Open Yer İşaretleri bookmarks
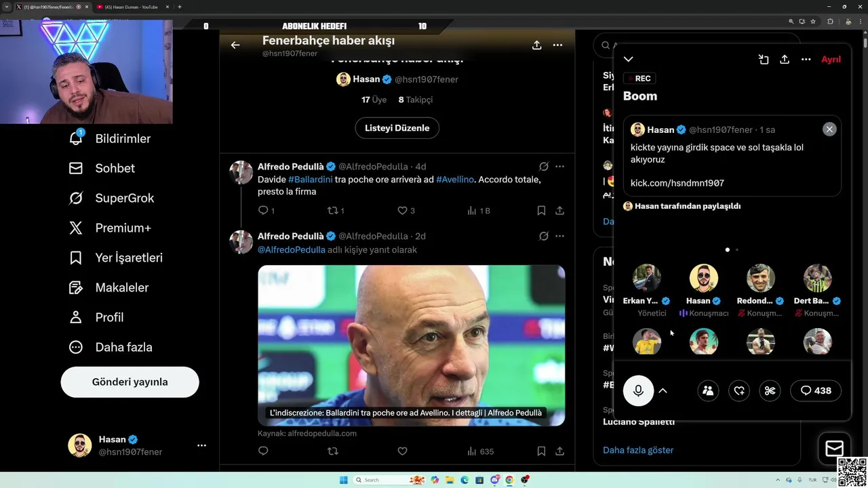Screen dimensions: 868x488 (x=115, y=258)
